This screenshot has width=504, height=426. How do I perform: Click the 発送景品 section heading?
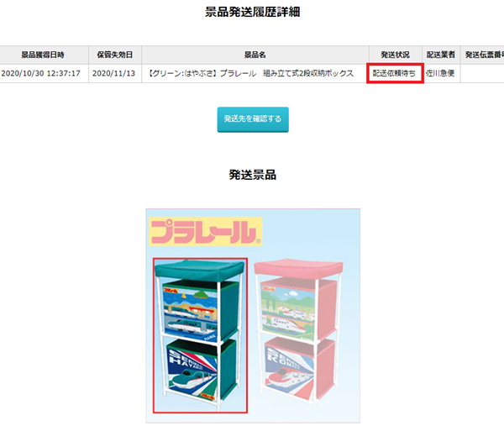pyautogui.click(x=252, y=175)
